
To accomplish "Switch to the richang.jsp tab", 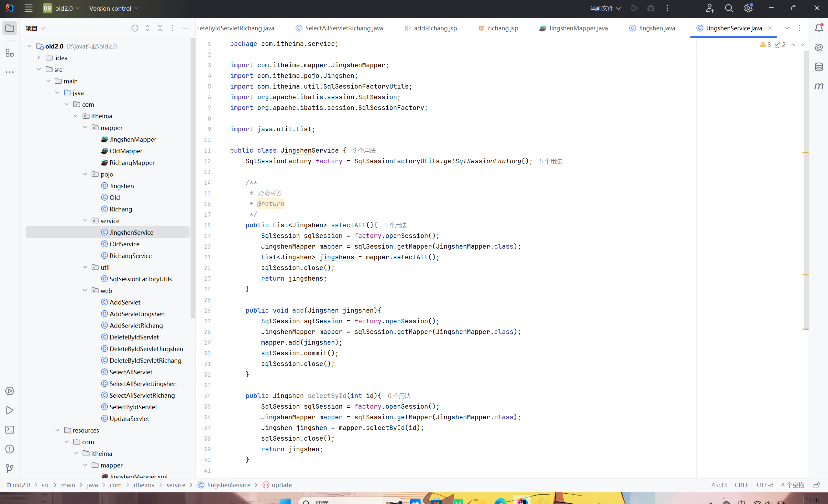I will pyautogui.click(x=502, y=28).
